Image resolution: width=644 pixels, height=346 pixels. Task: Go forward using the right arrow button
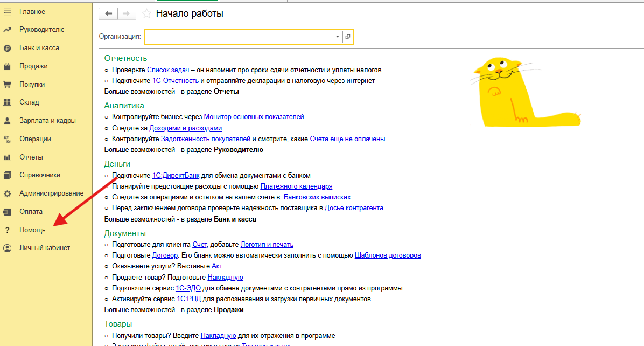click(126, 13)
